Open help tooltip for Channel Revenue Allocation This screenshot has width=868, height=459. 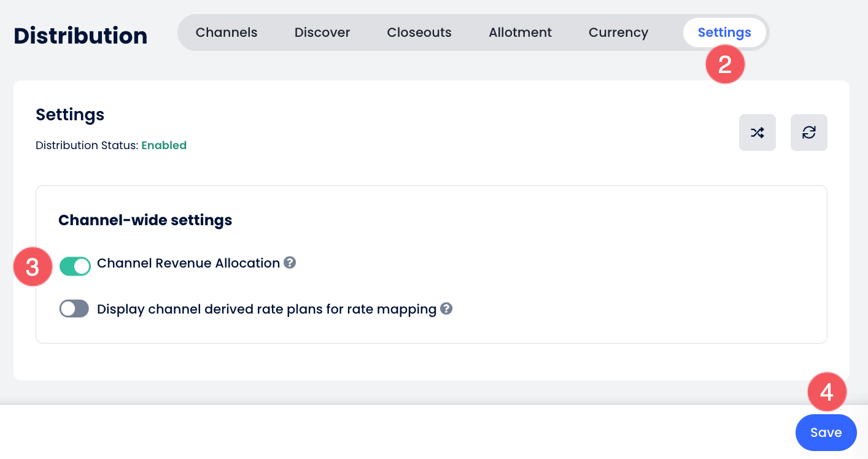pos(290,263)
